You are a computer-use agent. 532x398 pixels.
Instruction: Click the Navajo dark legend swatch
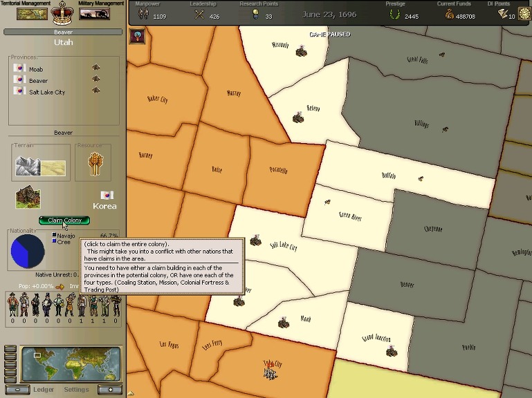(54, 235)
